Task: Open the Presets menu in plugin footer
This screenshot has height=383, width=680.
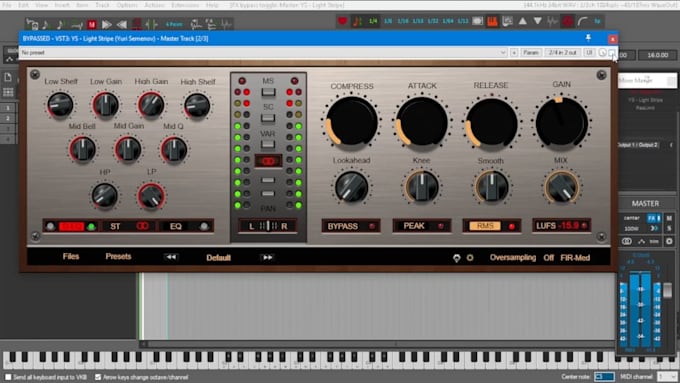Action: (118, 256)
